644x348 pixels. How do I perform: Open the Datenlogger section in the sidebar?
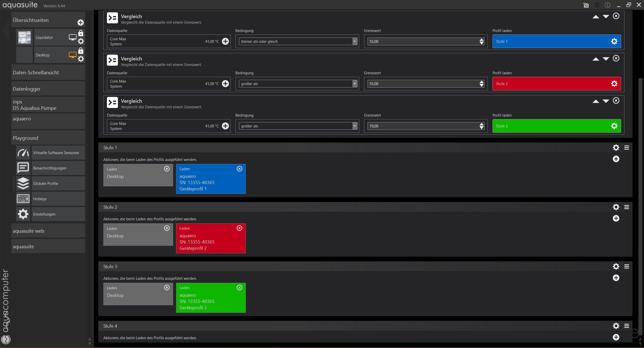(48, 89)
